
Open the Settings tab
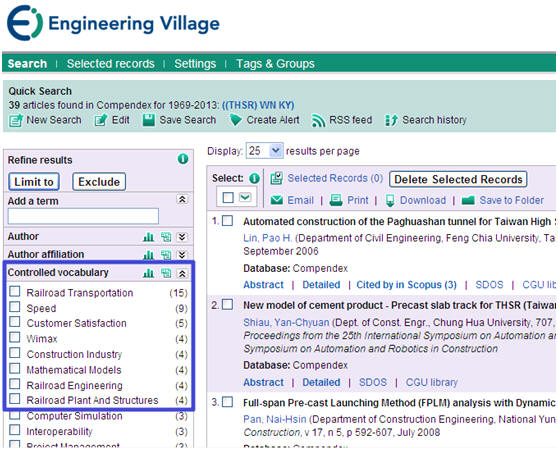pyautogui.click(x=195, y=64)
